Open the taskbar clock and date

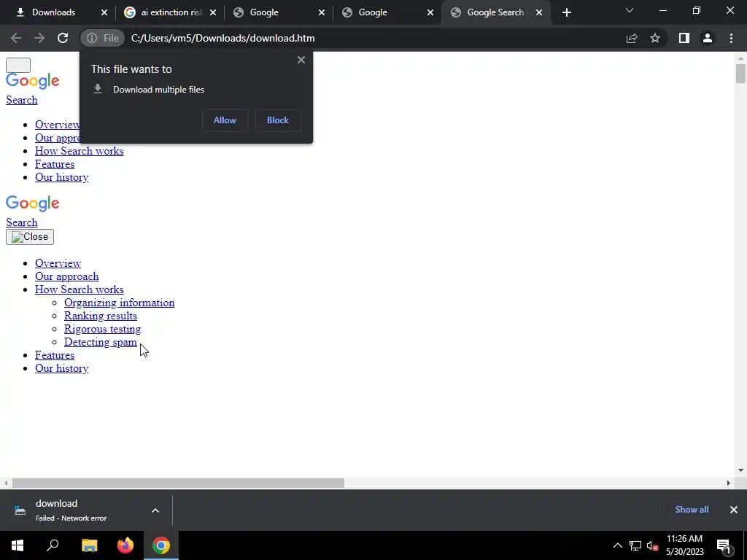pyautogui.click(x=684, y=545)
